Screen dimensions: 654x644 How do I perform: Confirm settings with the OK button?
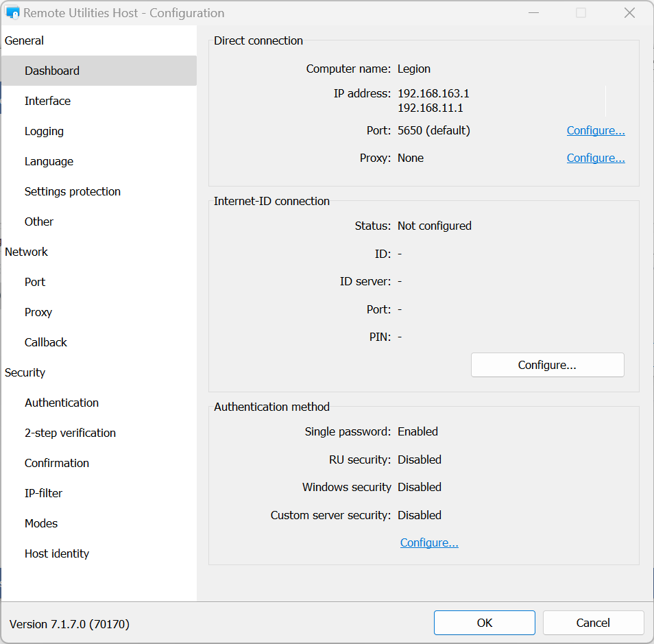(484, 623)
